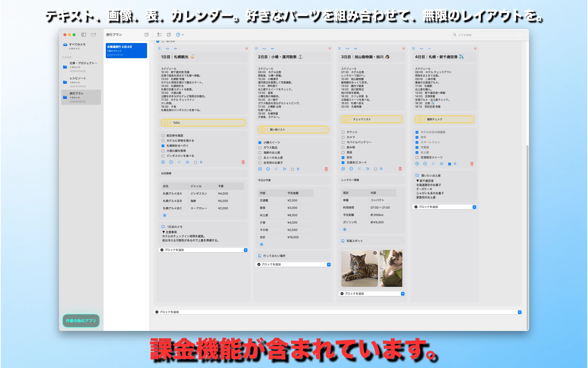
Task: Toggle the sidebar visibility icon
Action: click(84, 34)
